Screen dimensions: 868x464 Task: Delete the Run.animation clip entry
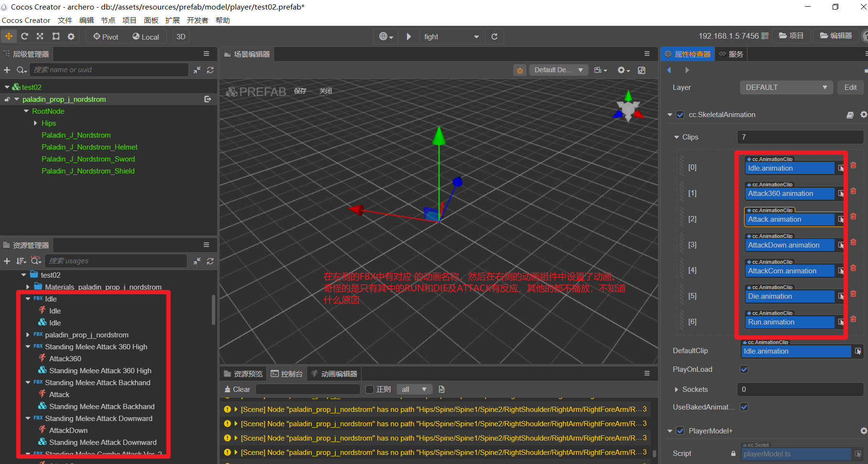click(853, 319)
